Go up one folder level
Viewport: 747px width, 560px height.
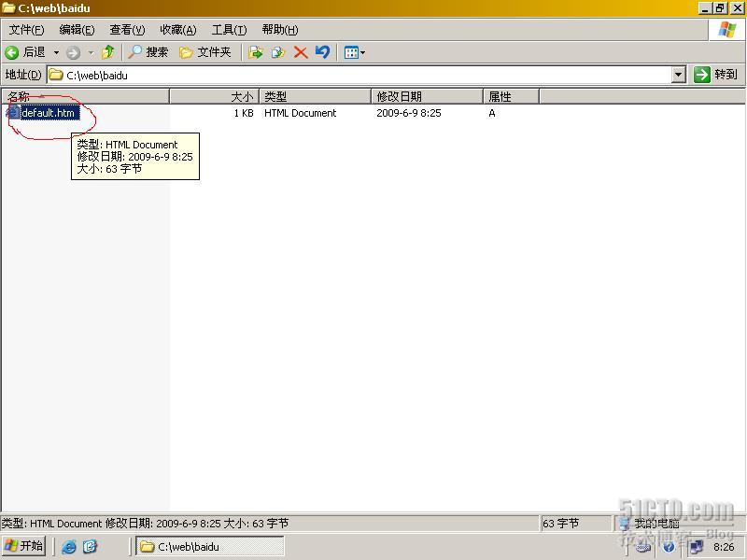pos(108,52)
